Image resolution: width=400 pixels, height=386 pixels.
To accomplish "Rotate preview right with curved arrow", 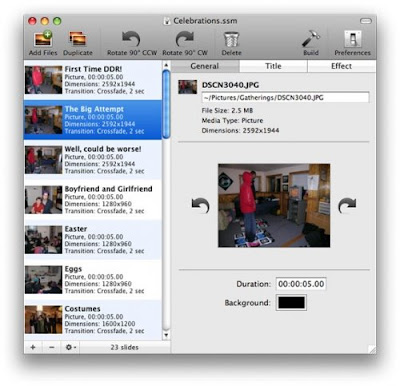I will [x=347, y=205].
